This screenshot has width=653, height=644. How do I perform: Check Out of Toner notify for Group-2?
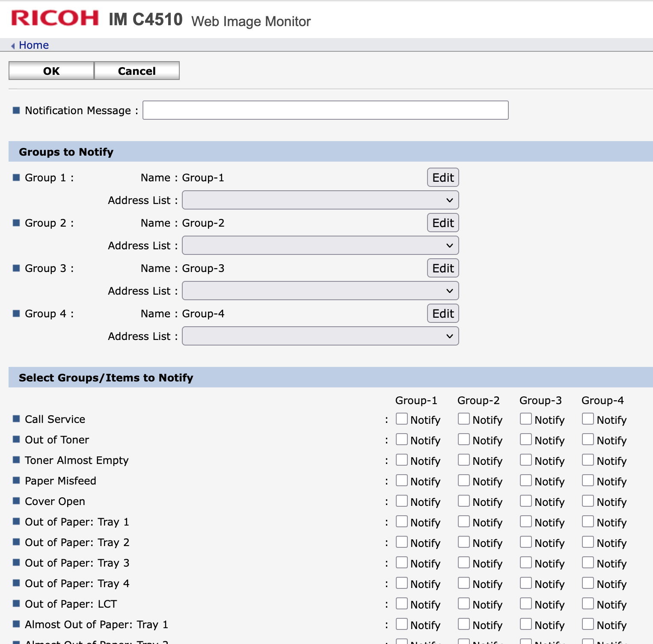tap(463, 439)
